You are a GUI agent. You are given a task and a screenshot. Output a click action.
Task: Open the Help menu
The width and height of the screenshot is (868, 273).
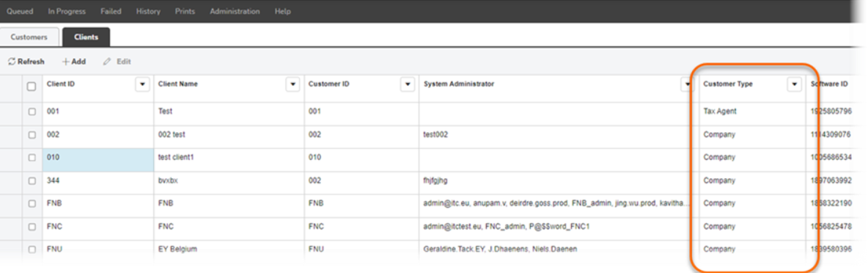(283, 11)
